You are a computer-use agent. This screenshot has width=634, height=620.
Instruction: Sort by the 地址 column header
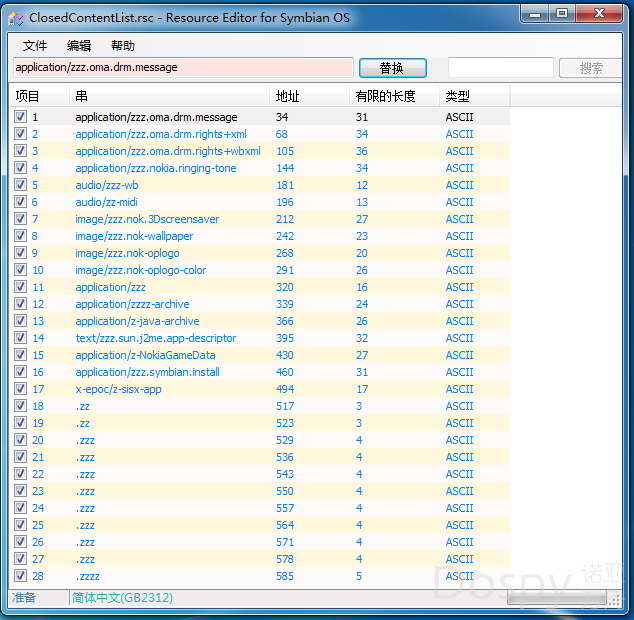tap(309, 96)
